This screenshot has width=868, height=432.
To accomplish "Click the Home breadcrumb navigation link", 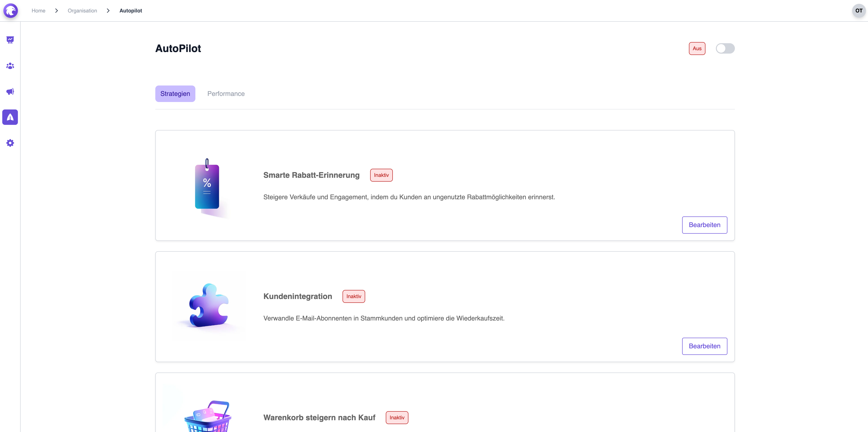I will 38,10.
